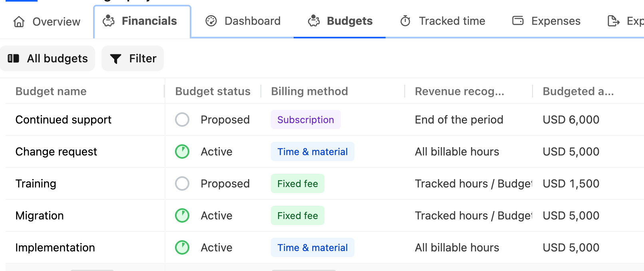Click the Expenses wallet icon
The image size is (644, 271).
click(518, 20)
